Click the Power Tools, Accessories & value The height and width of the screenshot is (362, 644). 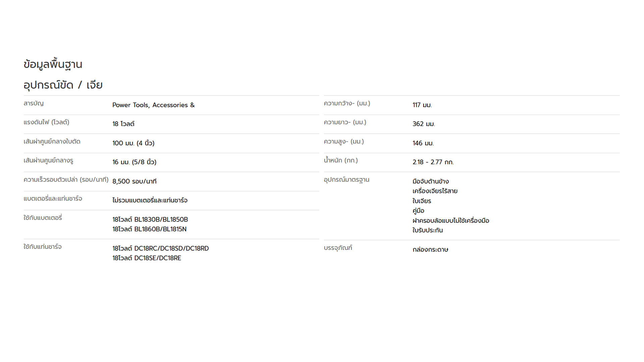click(x=153, y=105)
